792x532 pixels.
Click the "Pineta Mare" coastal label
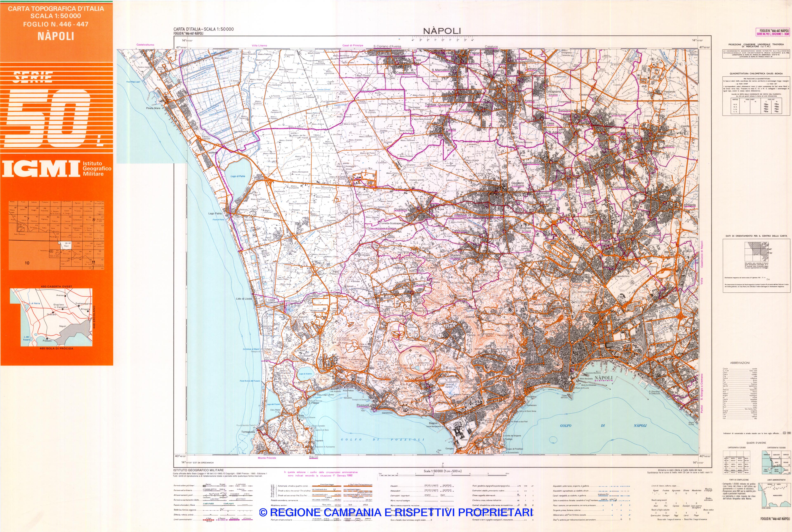[153, 108]
